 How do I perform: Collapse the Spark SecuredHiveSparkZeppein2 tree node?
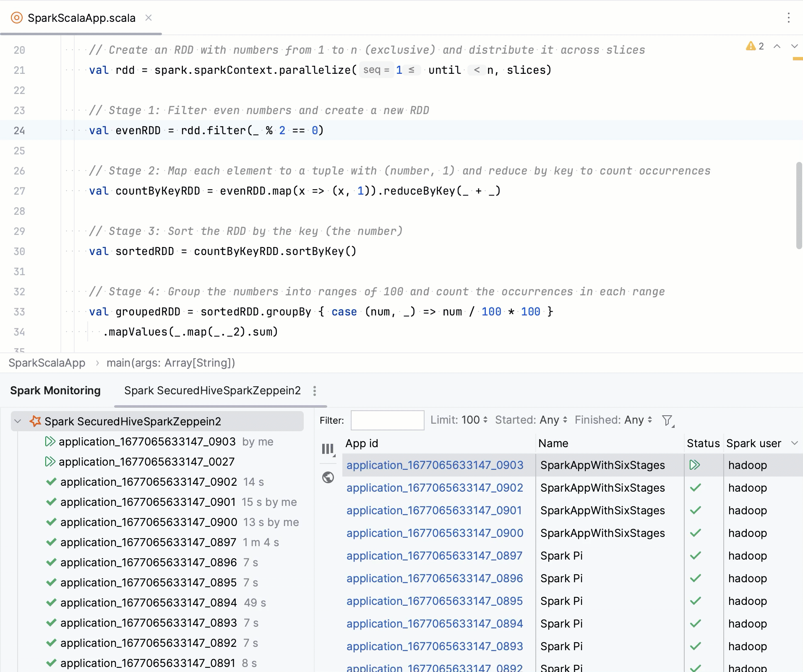(18, 421)
